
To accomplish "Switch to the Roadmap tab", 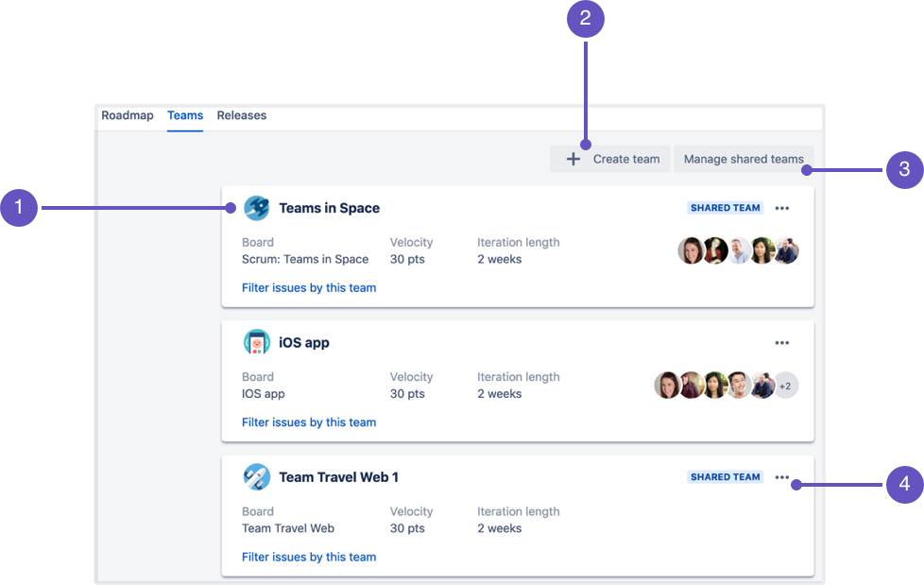I will pyautogui.click(x=128, y=115).
